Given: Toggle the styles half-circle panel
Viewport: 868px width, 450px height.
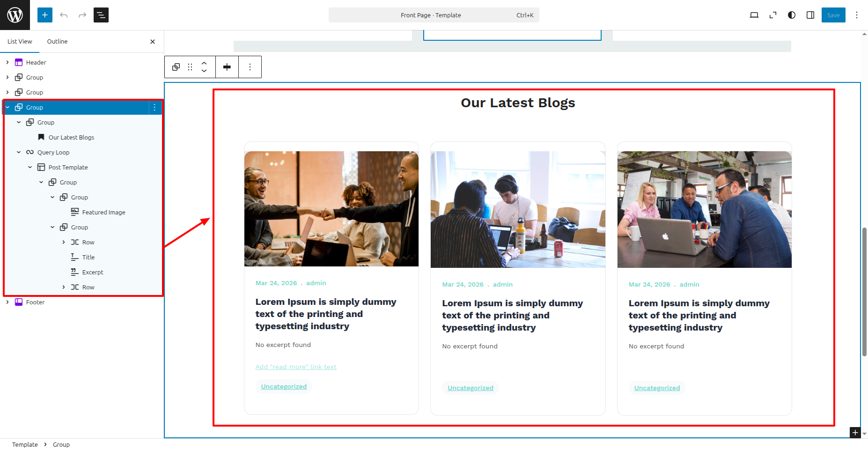Looking at the screenshot, I should (x=791, y=15).
